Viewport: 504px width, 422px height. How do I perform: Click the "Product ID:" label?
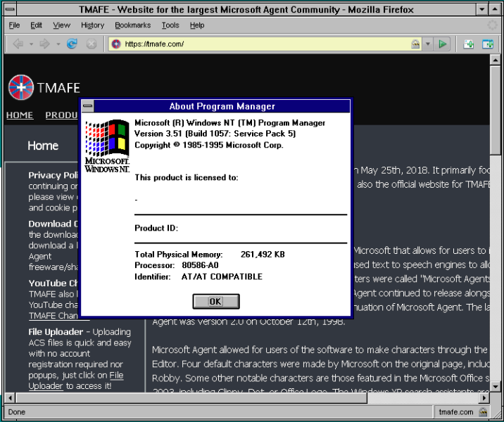tap(156, 228)
